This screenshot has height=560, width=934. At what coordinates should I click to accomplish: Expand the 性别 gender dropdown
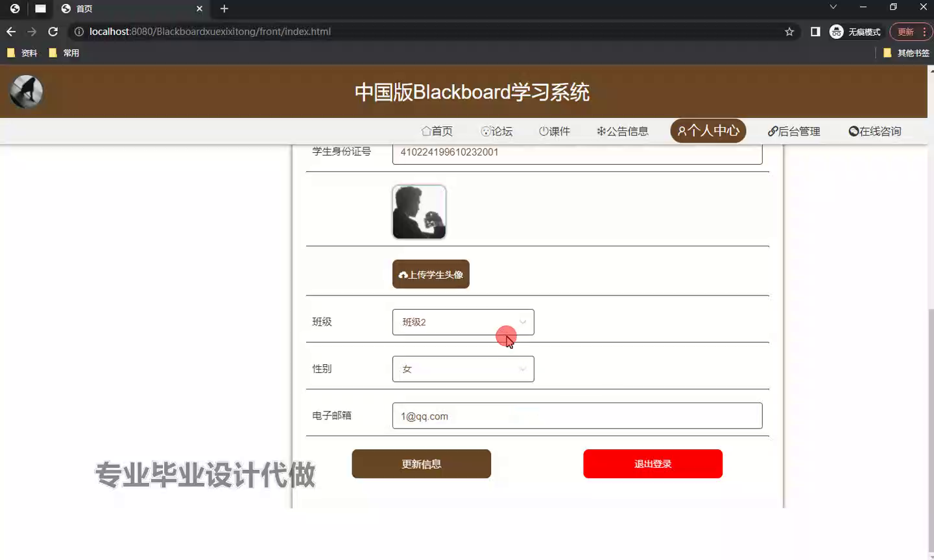tap(463, 369)
